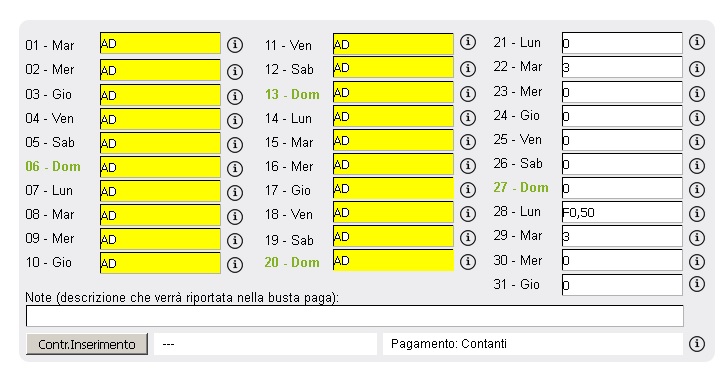Select the yellow AD field for 05 - Sab
The image size is (726, 382).
[160, 143]
